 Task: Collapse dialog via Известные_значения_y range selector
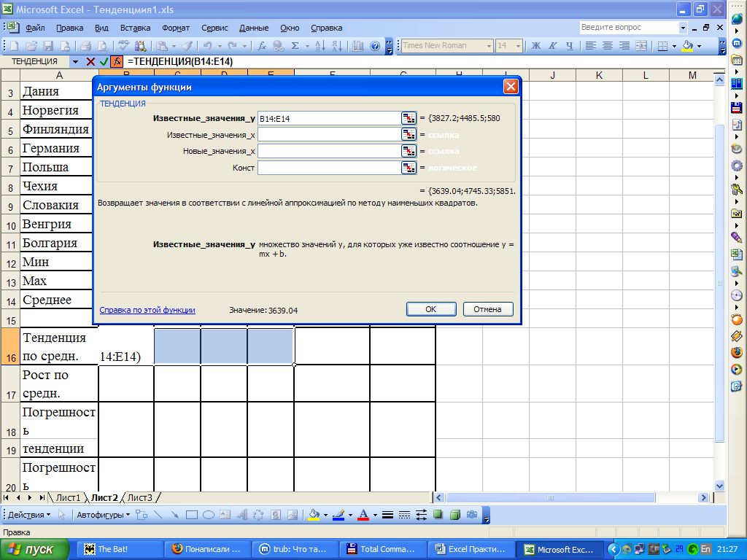pyautogui.click(x=409, y=118)
